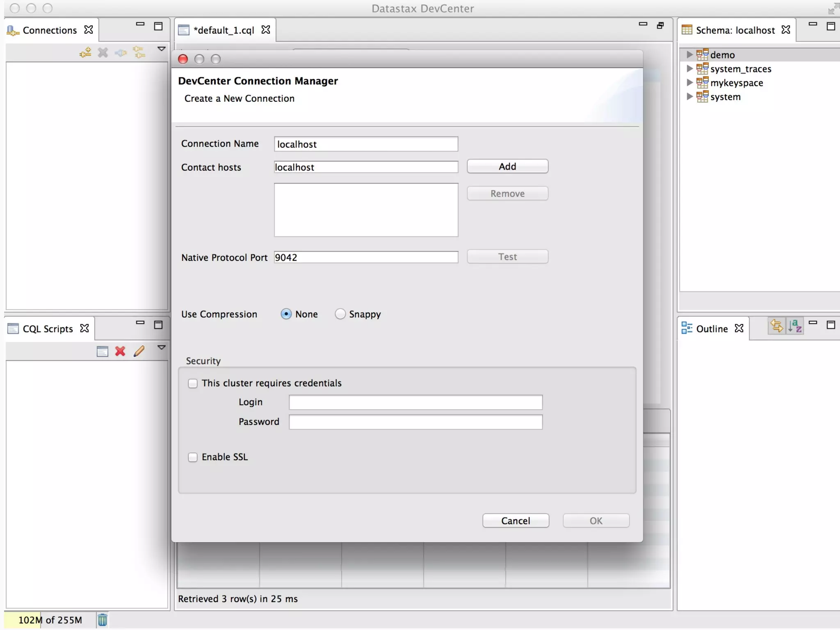Screen dimensions: 840x630
Task: Expand the mykeyspace tree node
Action: (689, 83)
